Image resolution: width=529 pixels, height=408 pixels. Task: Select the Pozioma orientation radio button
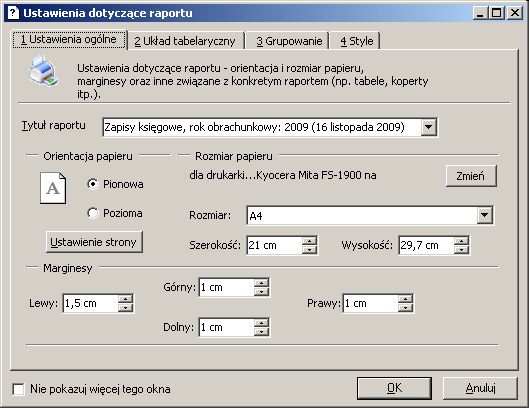pyautogui.click(x=92, y=213)
